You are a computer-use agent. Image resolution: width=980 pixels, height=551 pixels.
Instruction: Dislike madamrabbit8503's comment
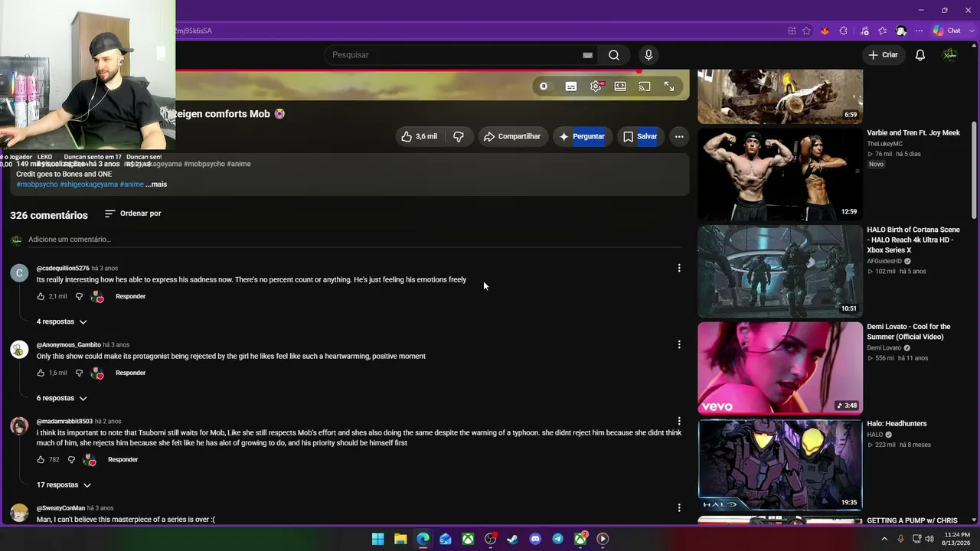(x=71, y=459)
